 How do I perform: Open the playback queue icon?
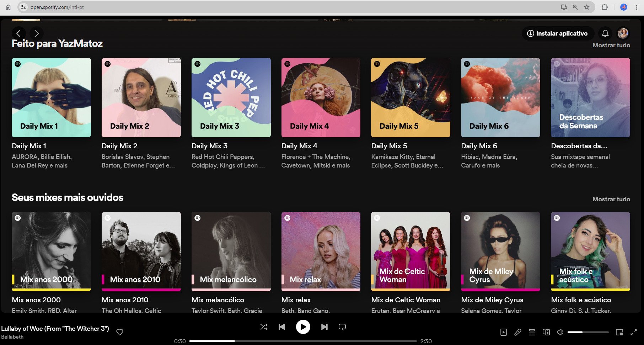(x=532, y=332)
